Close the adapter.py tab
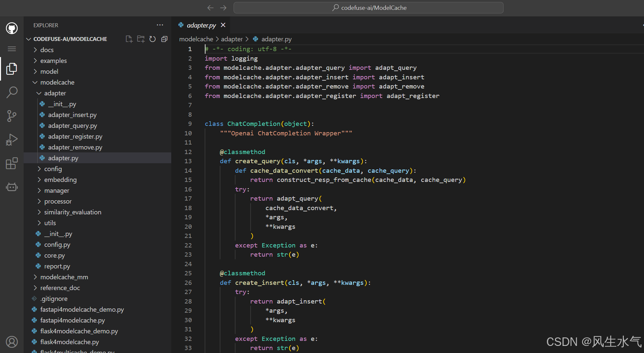 pyautogui.click(x=223, y=25)
